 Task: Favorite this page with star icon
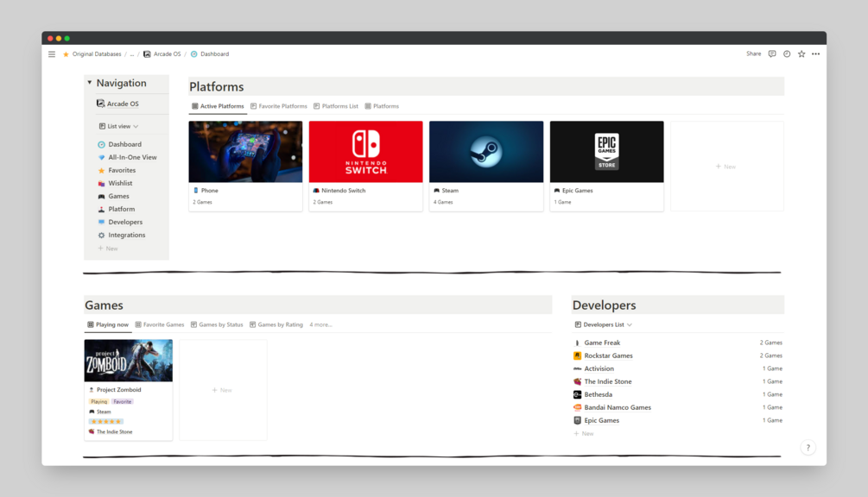[801, 53]
